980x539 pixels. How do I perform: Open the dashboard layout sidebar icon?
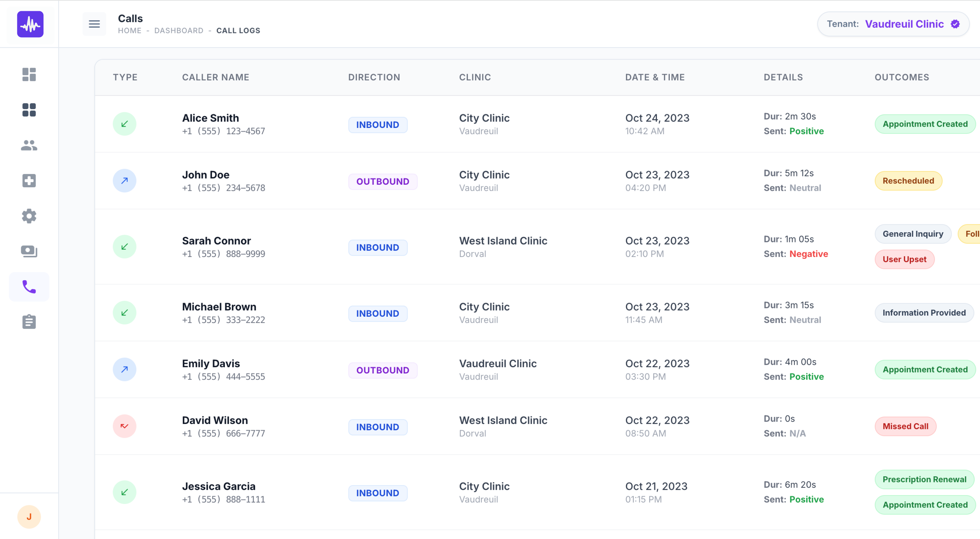(29, 75)
